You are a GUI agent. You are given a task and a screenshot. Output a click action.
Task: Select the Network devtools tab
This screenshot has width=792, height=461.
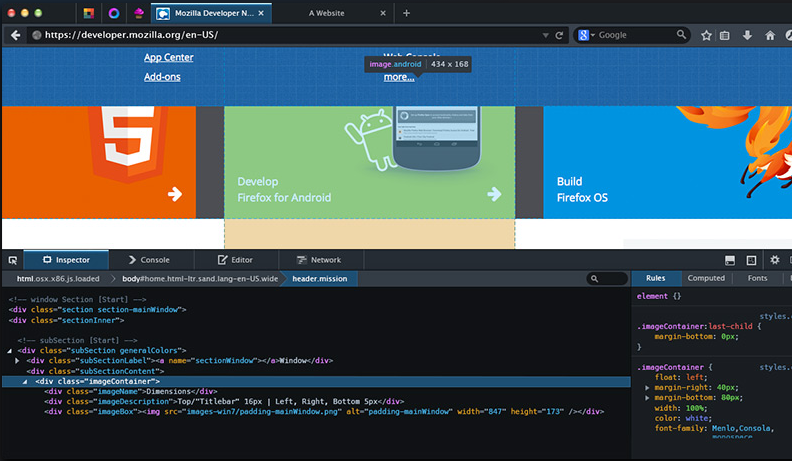tap(319, 260)
